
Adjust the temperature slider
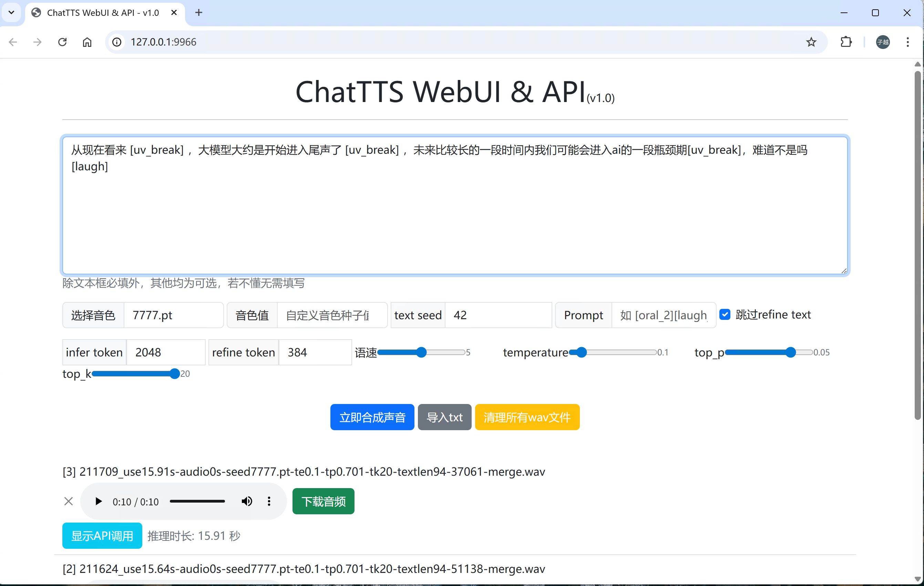point(582,352)
